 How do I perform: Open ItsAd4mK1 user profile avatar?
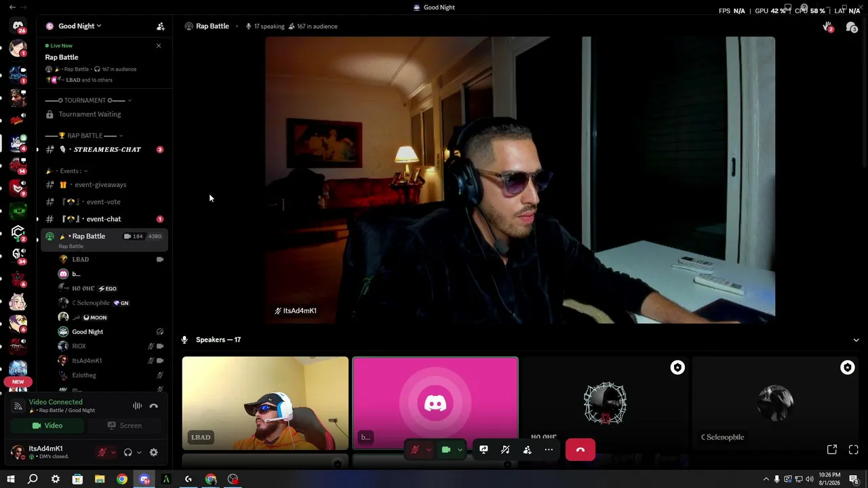[18, 452]
